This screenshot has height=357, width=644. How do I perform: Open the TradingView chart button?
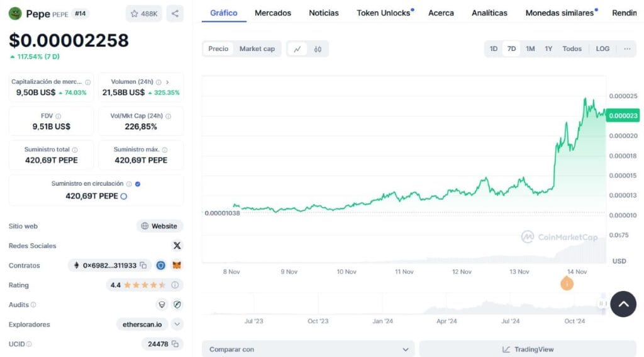coord(528,349)
